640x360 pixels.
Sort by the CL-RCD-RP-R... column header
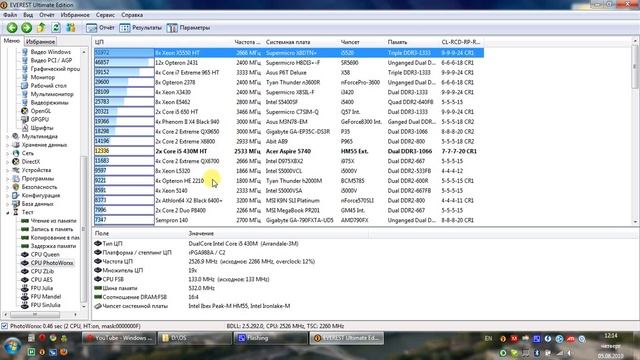click(x=462, y=42)
